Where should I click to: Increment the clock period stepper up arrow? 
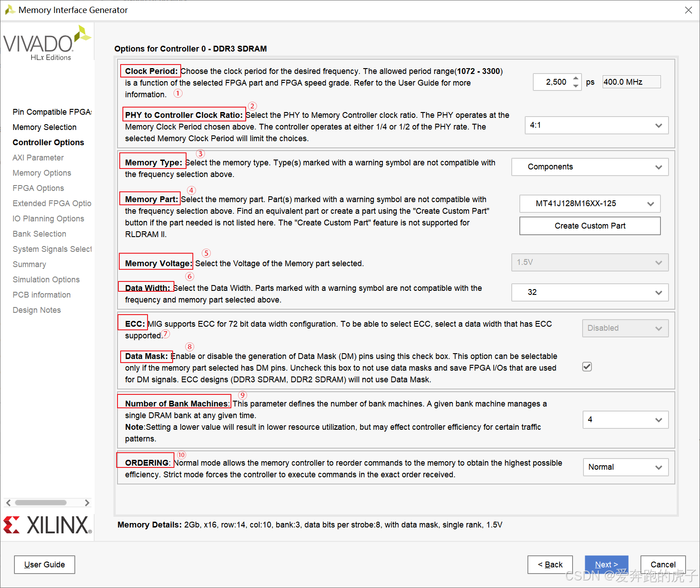[x=576, y=78]
